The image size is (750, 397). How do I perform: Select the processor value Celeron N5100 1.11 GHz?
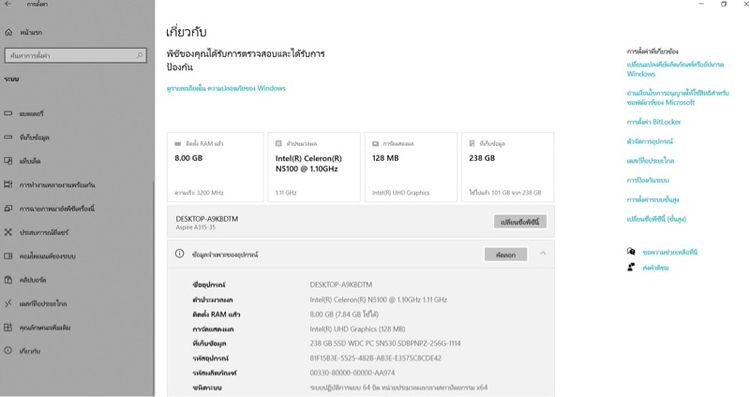click(x=378, y=300)
